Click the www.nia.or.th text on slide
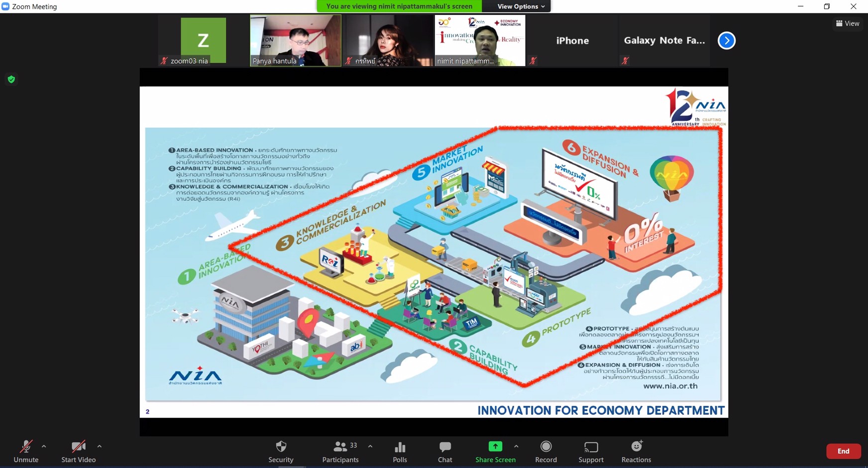Viewport: 868px width, 468px height. coord(670,386)
